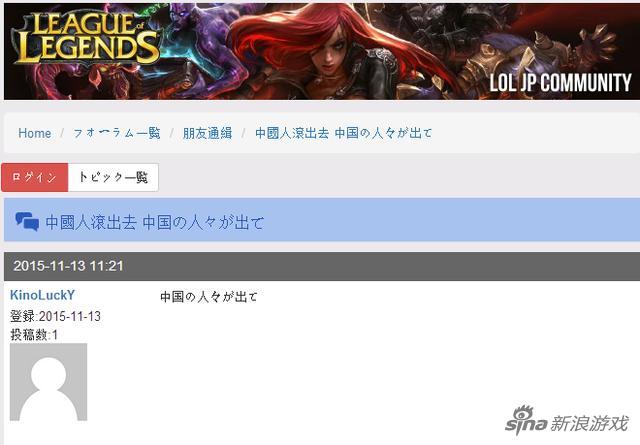Viewport: 640px width, 445px height.
Task: Click the 投稿数:1 post count text
Action: (x=34, y=335)
